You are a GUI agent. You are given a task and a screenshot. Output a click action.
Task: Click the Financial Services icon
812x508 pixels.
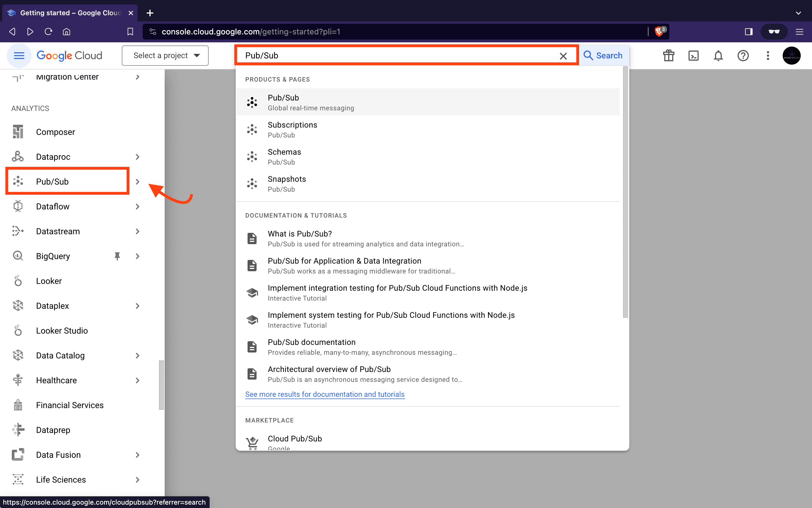coord(18,405)
